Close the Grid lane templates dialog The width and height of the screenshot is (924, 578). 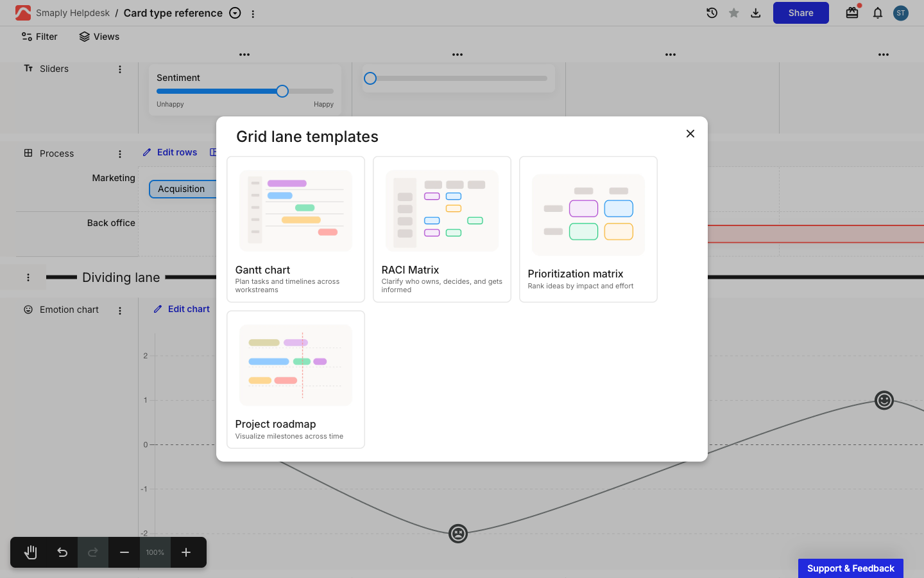click(690, 134)
